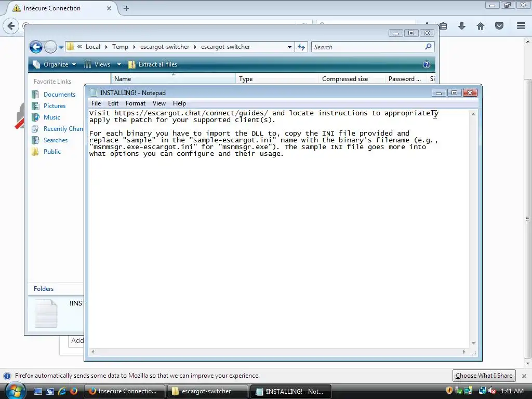Image resolution: width=532 pixels, height=399 pixels.
Task: Open the Windows Start menu
Action: pos(15,391)
